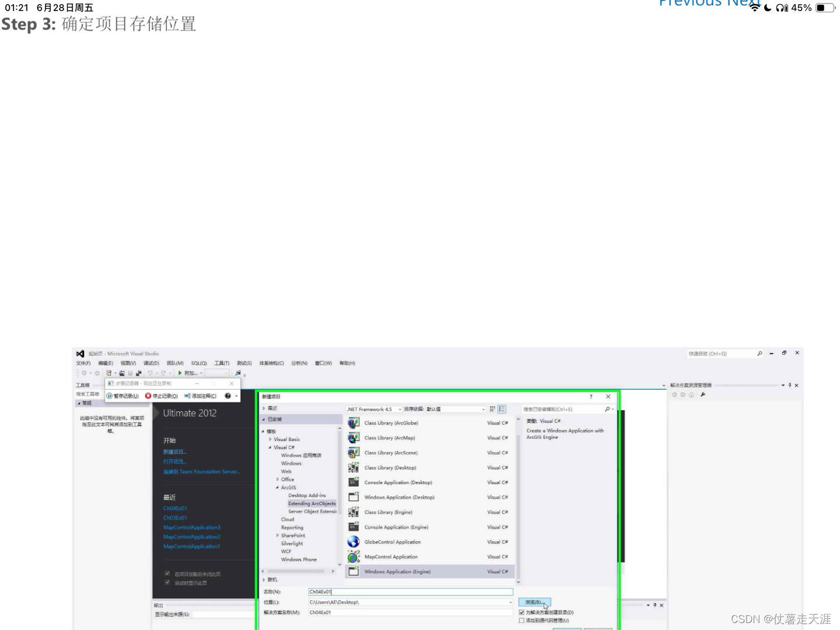
Task: Toggle show page on startup checkbox
Action: coord(167,582)
